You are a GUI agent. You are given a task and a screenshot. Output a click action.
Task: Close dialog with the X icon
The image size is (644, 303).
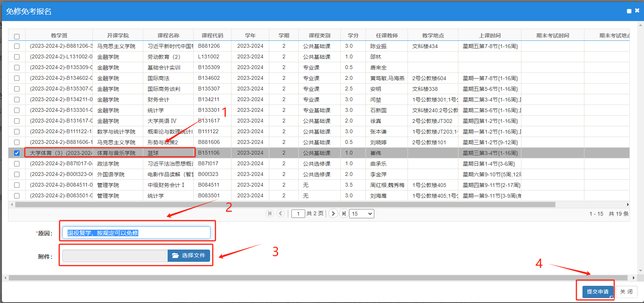point(637,11)
